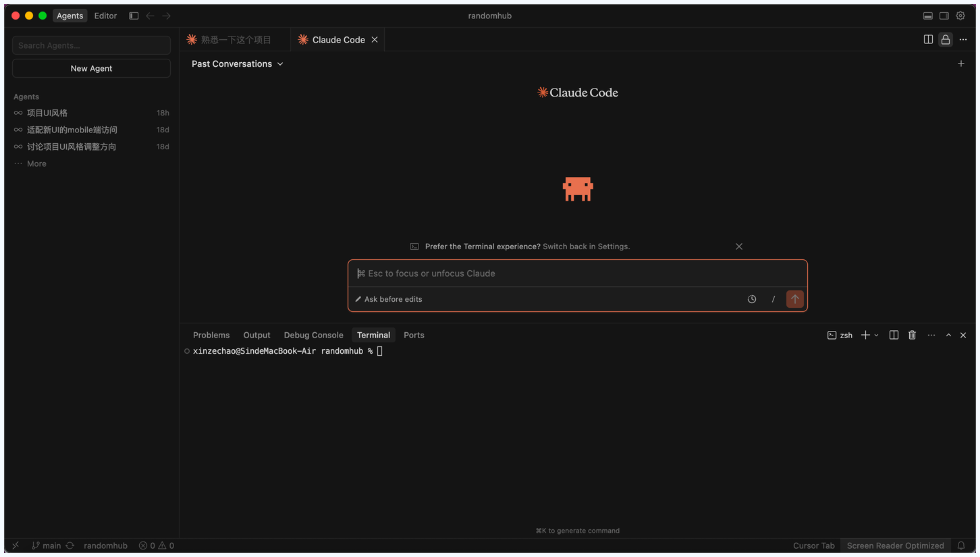The height and width of the screenshot is (557, 980).
Task: Focus the Claude prompt input box
Action: click(x=577, y=274)
